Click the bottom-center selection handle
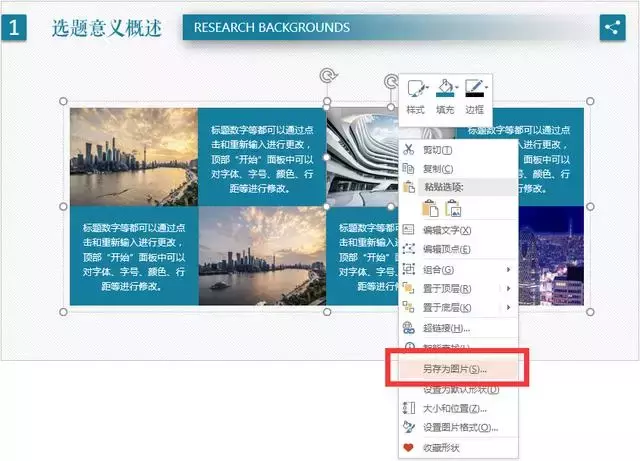The image size is (640, 461). click(x=327, y=312)
